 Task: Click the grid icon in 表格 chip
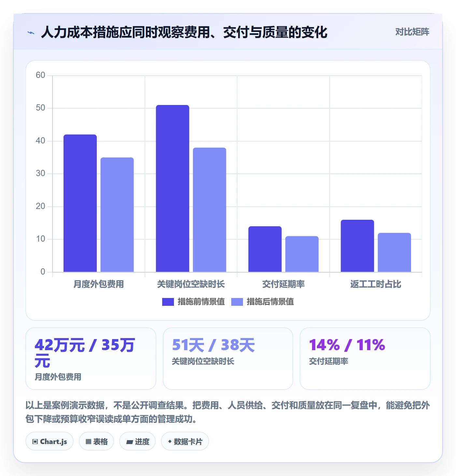[89, 442]
